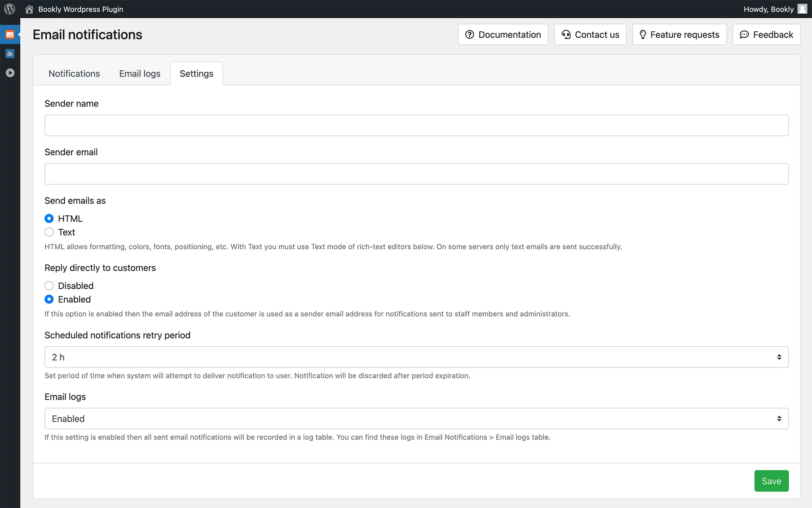Switch to the Notifications tab
The width and height of the screenshot is (812, 508).
click(x=74, y=74)
